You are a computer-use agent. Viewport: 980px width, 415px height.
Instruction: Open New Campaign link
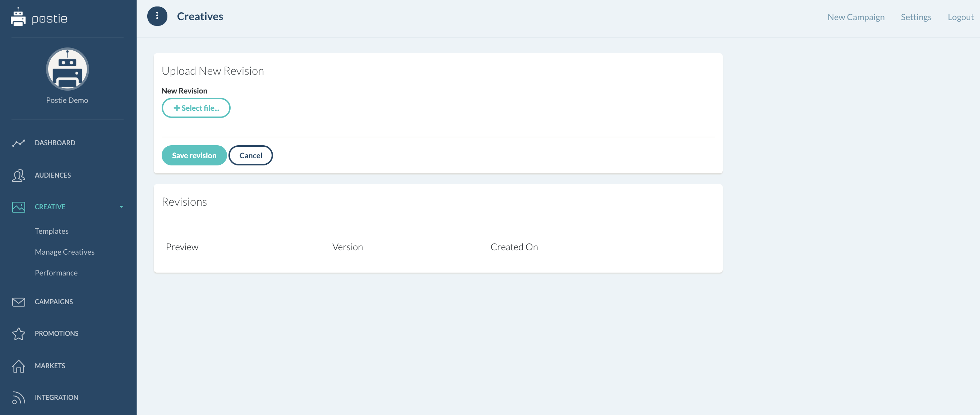pyautogui.click(x=856, y=17)
